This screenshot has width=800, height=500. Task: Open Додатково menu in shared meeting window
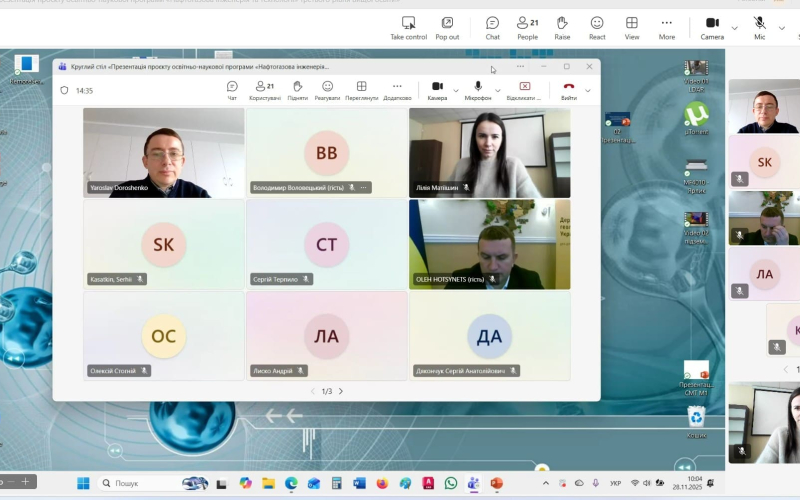397,90
